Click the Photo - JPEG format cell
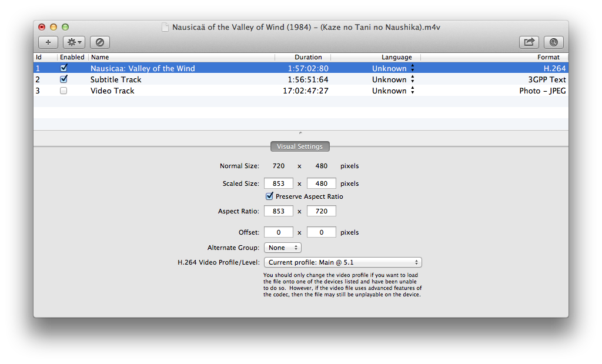This screenshot has height=364, width=602. (543, 91)
